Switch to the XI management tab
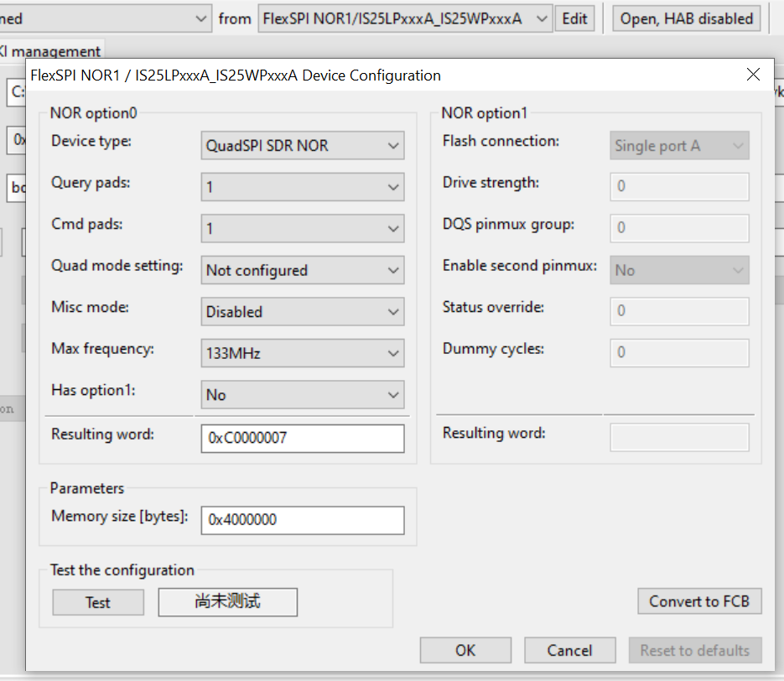784x681 pixels. click(x=51, y=50)
